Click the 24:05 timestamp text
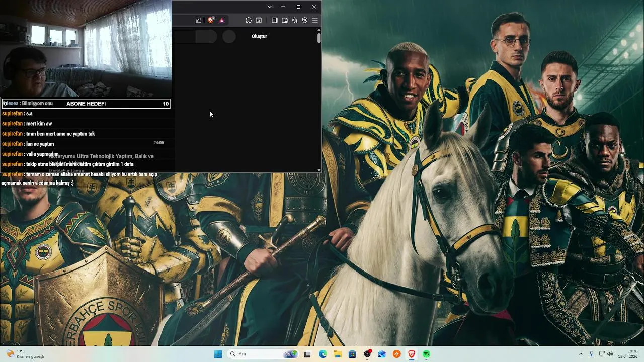Viewport: 644px width, 362px height. [158, 143]
